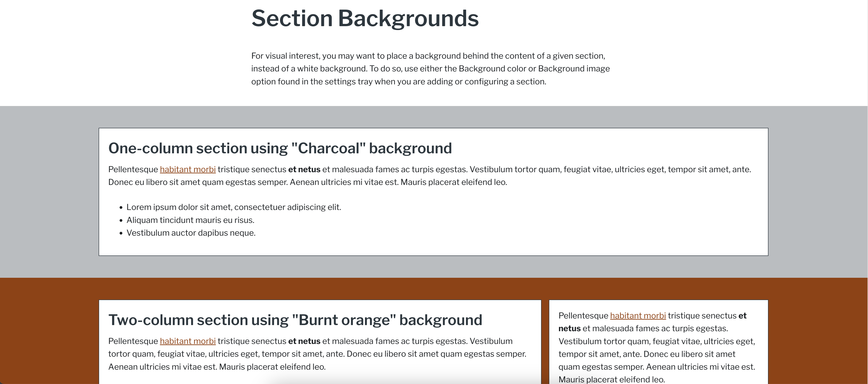Select the Section Backgrounds page title

tap(365, 18)
